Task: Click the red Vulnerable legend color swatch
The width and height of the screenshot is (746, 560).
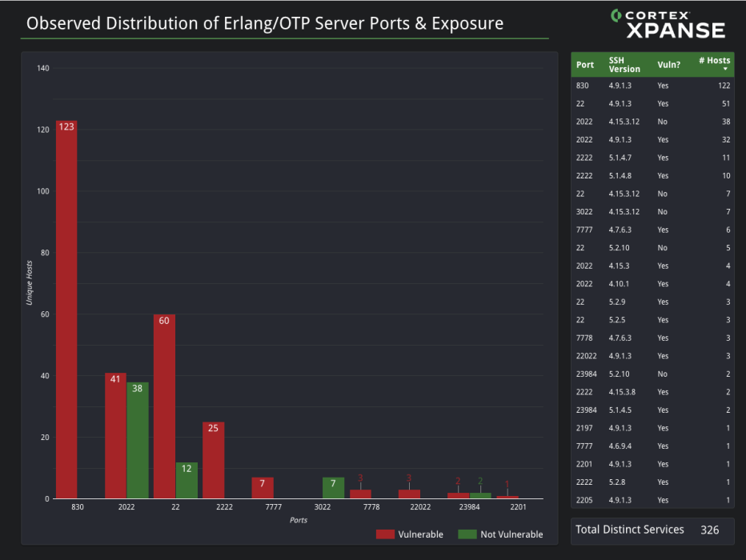Action: tap(385, 534)
